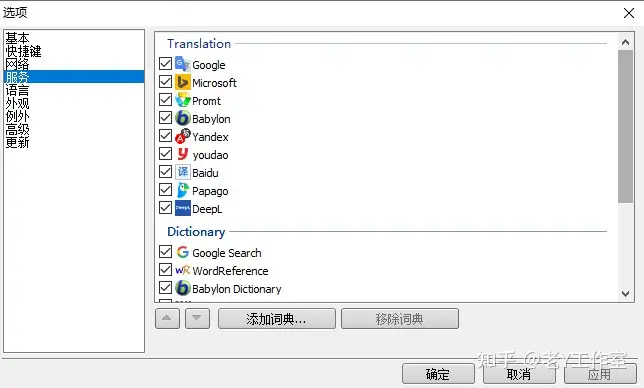Disable the Google Search dictionary checkbox

tap(166, 252)
